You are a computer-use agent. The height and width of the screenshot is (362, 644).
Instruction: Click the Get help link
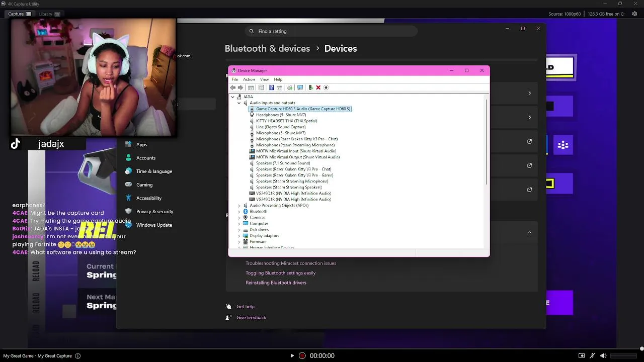tap(246, 306)
